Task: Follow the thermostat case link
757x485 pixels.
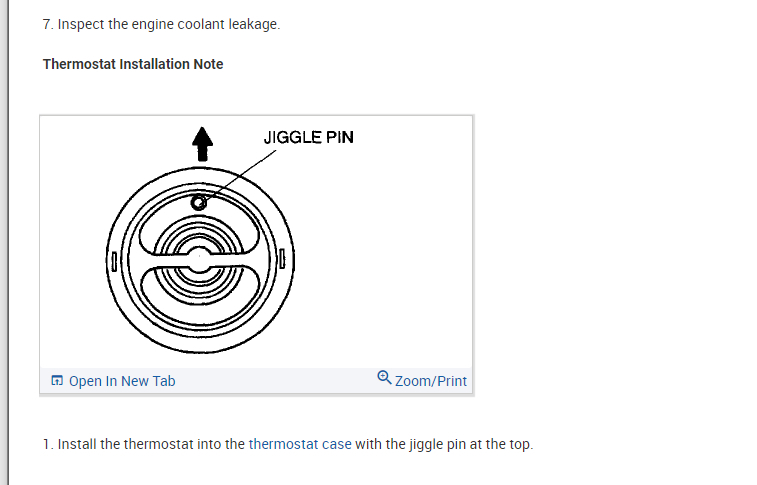Action: coord(300,444)
